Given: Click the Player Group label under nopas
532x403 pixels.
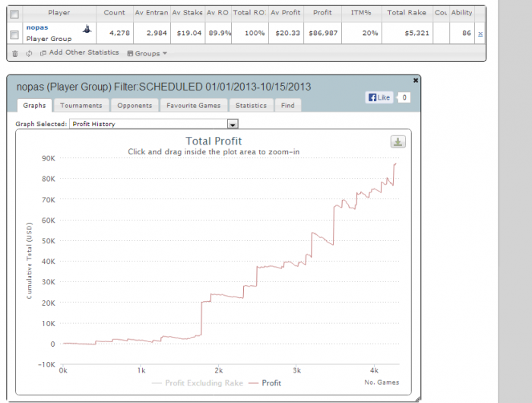Looking at the screenshot, I should click(49, 39).
